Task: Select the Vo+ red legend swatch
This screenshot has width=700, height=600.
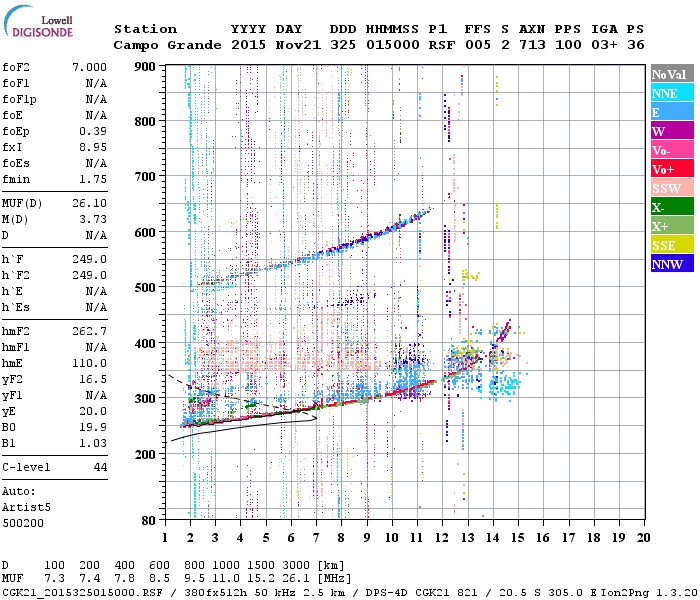Action: (x=672, y=169)
